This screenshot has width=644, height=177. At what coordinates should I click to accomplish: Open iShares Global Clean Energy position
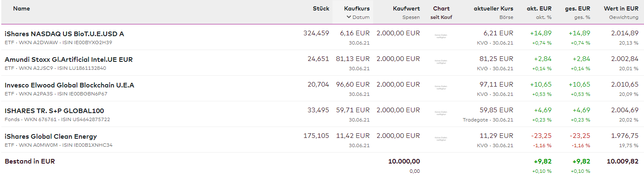point(51,136)
